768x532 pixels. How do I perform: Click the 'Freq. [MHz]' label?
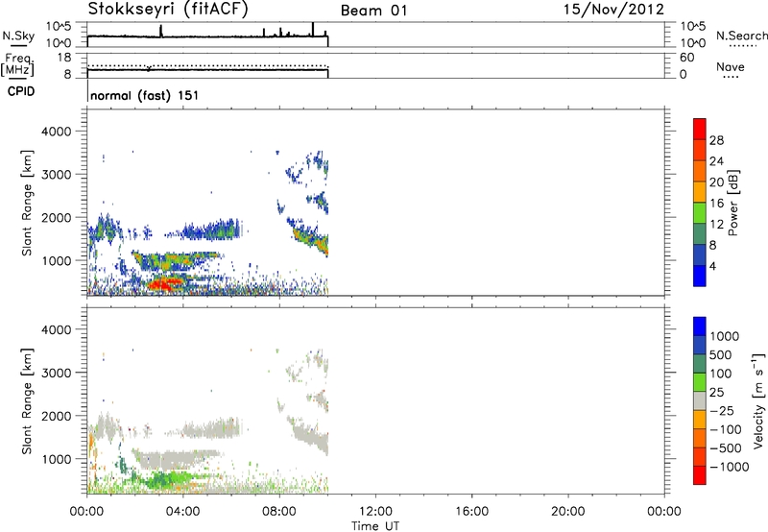tap(17, 64)
